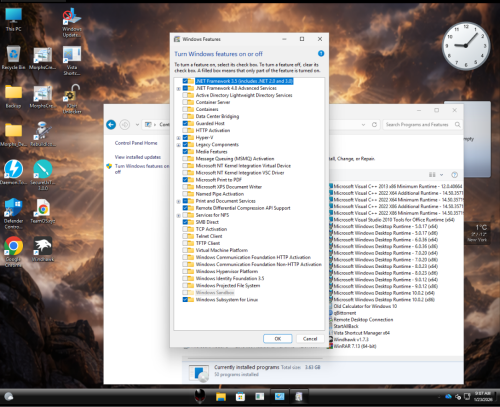Image resolution: width=500 pixels, height=407 pixels.
Task: Expand the Legacy Components node
Action: point(179,145)
